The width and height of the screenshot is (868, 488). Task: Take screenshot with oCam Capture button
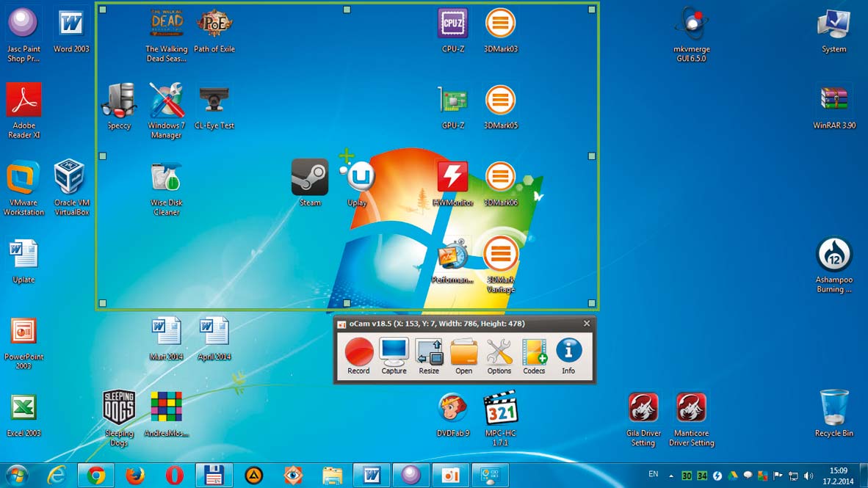pyautogui.click(x=394, y=357)
